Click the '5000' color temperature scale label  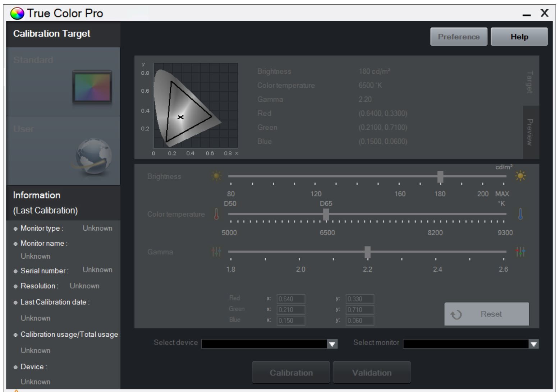(229, 233)
